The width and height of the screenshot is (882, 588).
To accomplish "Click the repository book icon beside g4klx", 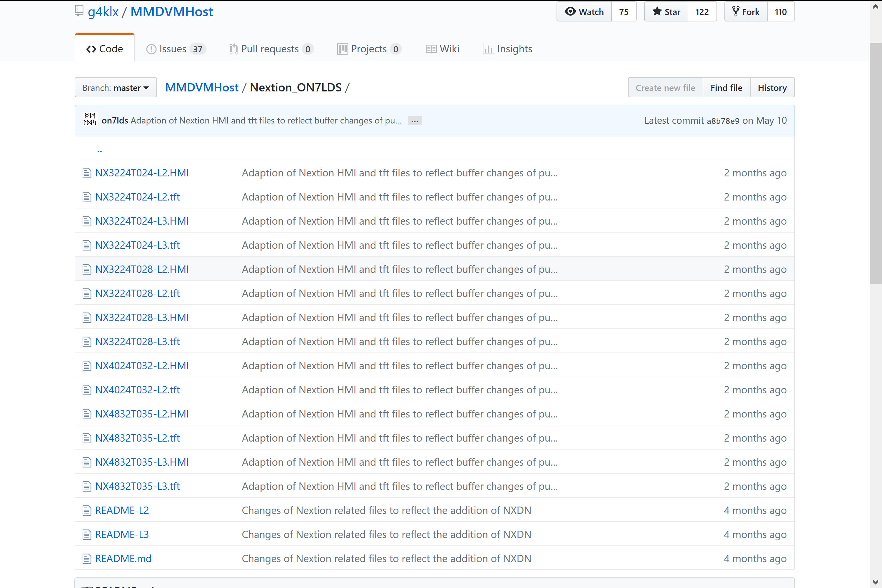I will [79, 11].
